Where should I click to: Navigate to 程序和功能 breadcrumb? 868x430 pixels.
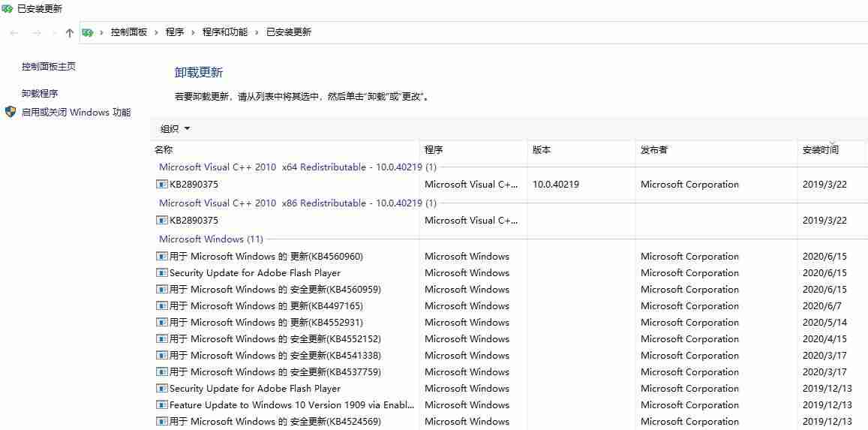(225, 33)
